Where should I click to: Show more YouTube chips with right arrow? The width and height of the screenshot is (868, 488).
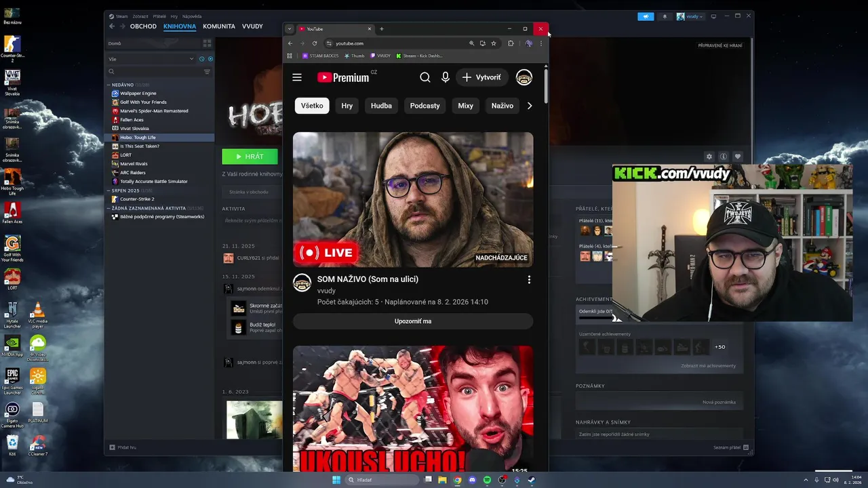tap(530, 106)
